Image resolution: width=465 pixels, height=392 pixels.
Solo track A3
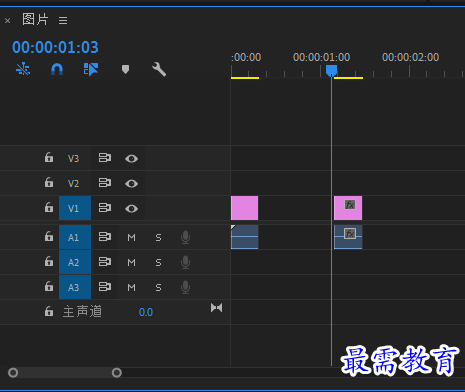click(x=158, y=288)
